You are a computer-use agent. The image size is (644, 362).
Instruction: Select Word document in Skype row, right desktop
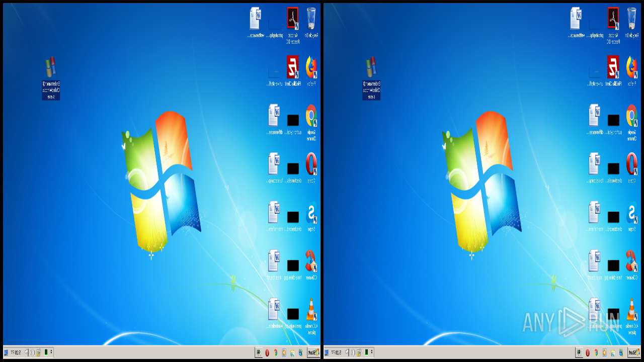594,216
